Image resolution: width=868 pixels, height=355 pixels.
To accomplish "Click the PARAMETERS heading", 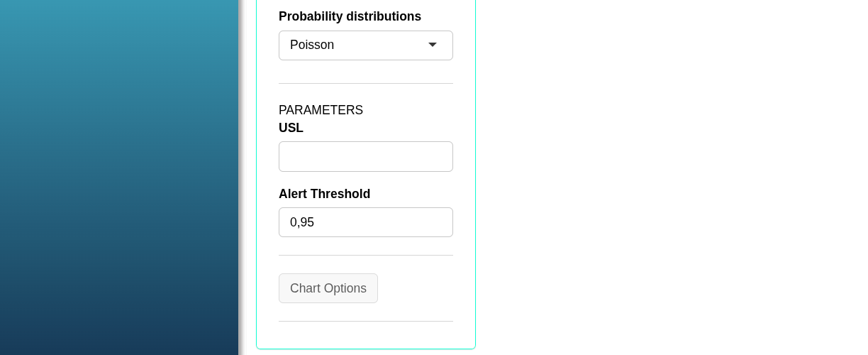I will pos(321,110).
